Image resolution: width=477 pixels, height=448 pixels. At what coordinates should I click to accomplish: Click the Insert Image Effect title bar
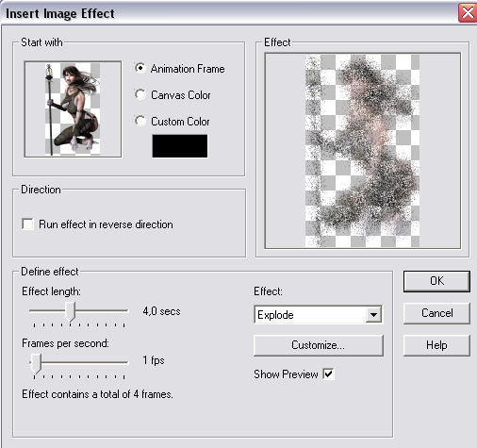pos(229,13)
